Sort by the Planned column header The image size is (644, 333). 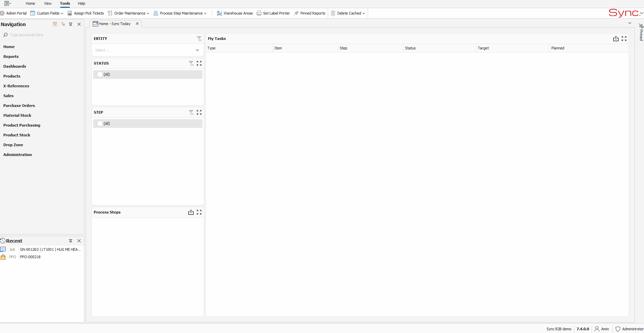tap(589, 48)
